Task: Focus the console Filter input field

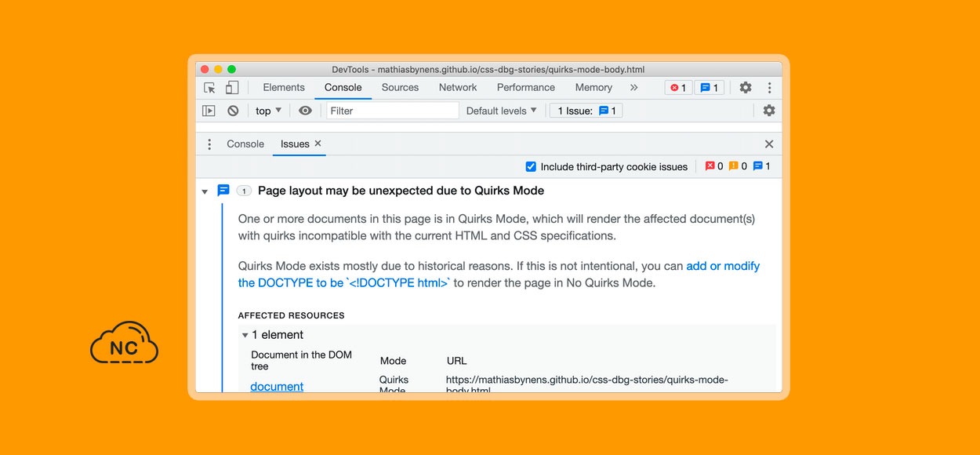Action: click(x=393, y=111)
